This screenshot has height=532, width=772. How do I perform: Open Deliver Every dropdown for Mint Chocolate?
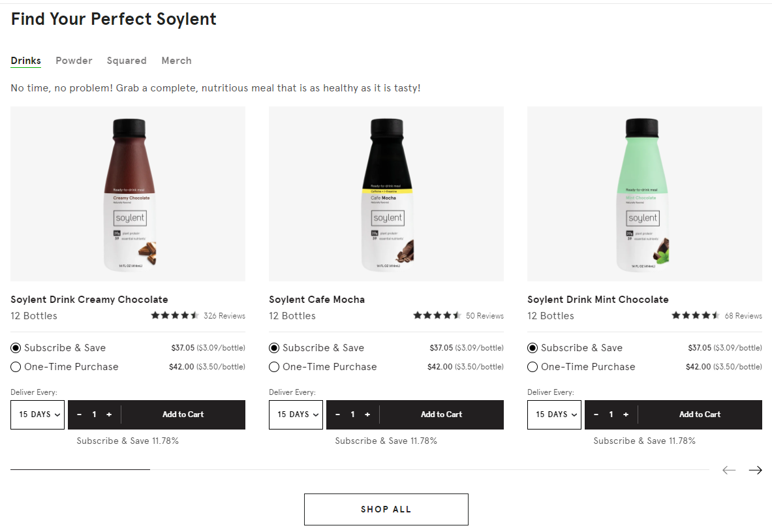point(554,415)
